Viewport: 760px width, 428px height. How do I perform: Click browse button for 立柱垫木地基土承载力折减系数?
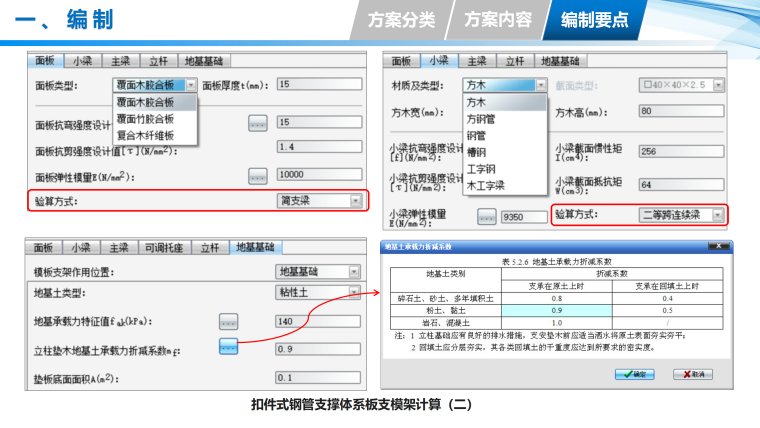(229, 346)
